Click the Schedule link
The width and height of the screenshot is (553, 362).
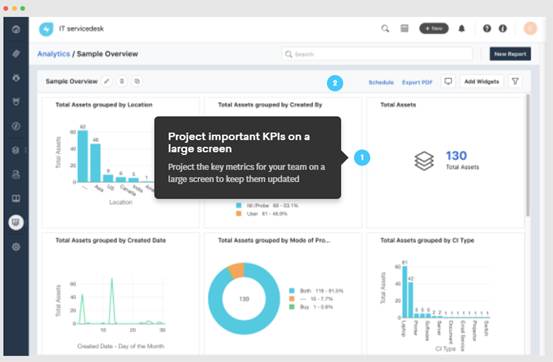coord(381,82)
